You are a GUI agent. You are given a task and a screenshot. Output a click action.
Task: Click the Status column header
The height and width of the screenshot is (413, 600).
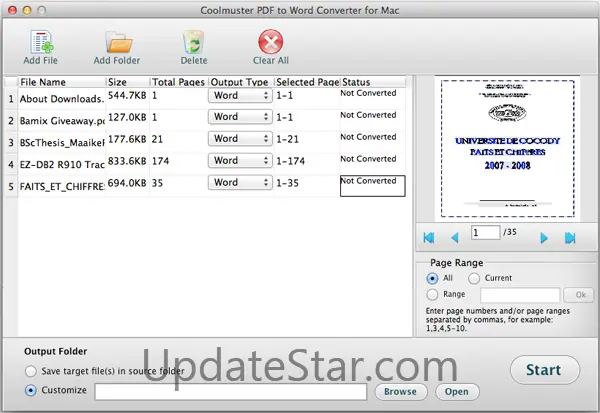click(x=373, y=82)
